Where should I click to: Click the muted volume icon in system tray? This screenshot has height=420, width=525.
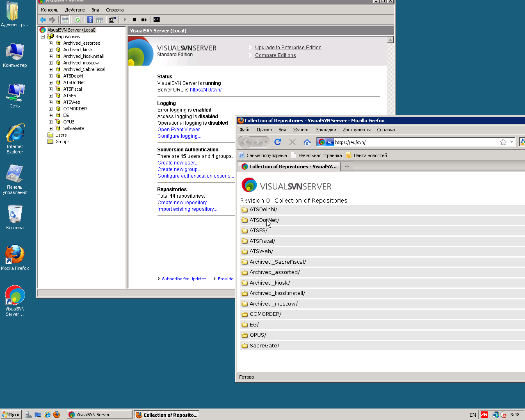click(x=503, y=415)
